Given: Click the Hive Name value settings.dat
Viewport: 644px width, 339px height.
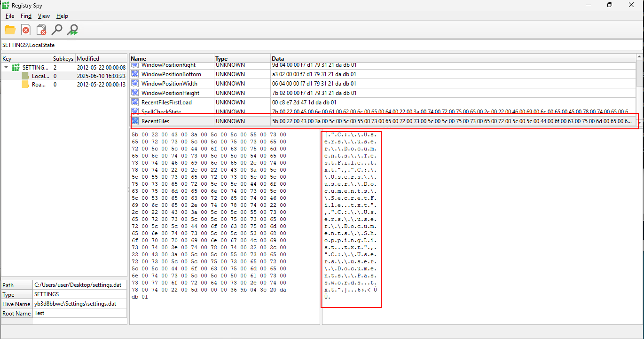Looking at the screenshot, I should pos(75,304).
